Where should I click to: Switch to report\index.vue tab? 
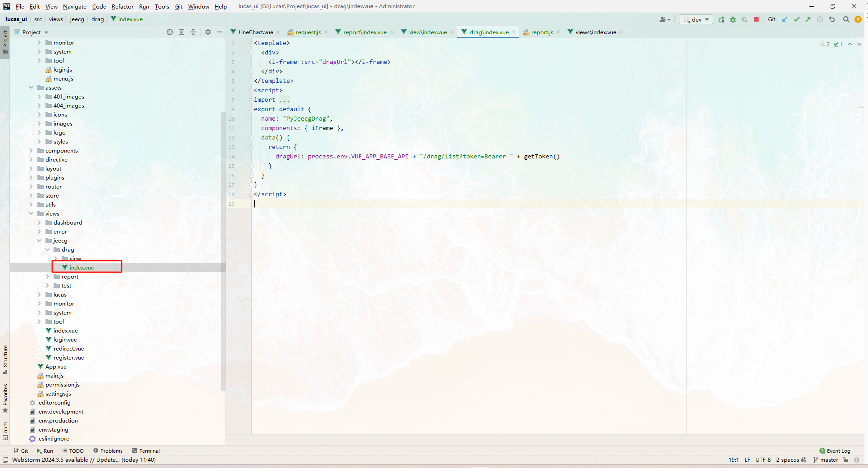coord(365,32)
